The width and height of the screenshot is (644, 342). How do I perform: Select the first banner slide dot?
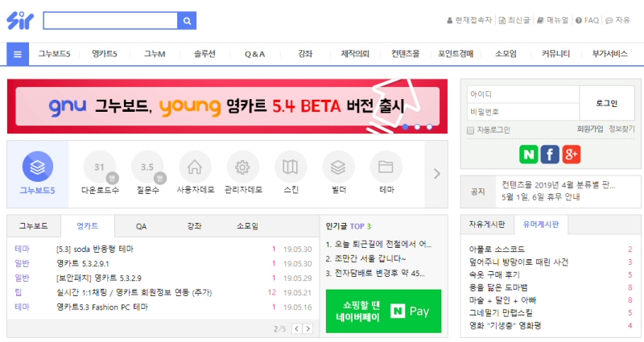point(405,127)
